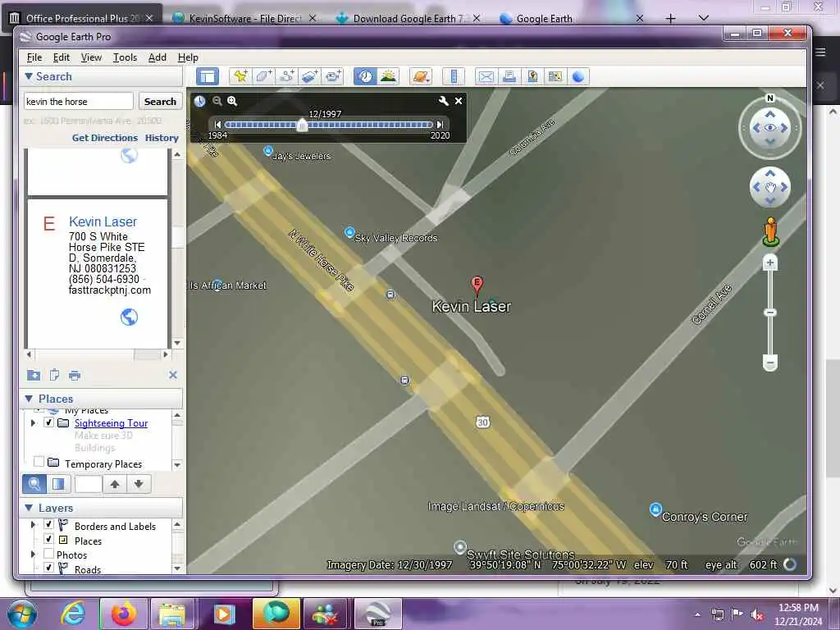Open Get Directions link
The image size is (840, 630).
tap(105, 138)
